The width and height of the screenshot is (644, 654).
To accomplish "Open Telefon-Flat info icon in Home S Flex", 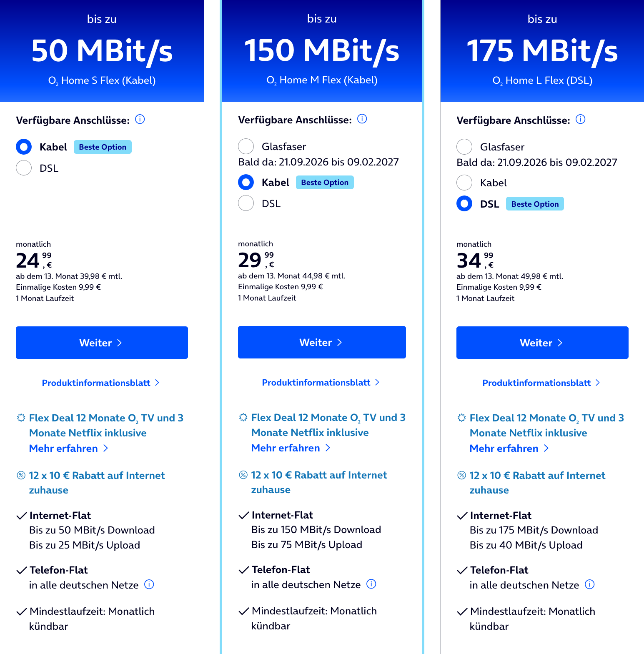I will tap(149, 584).
